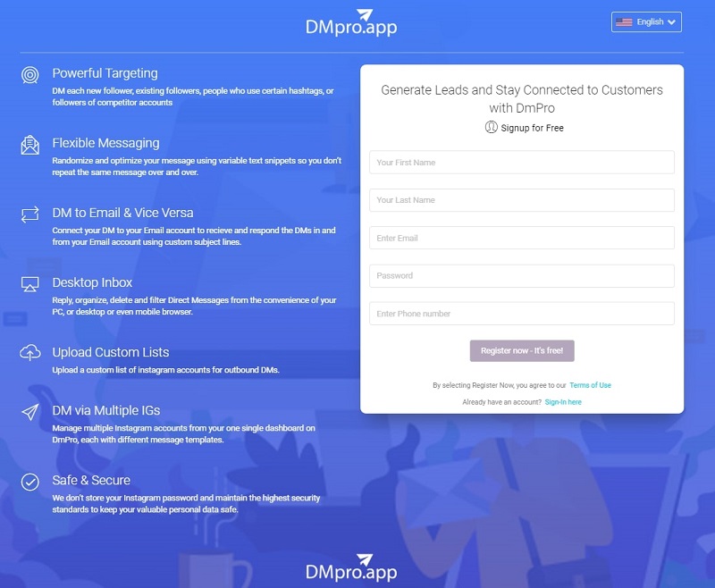Screen dimensions: 715x588
Task: Click the Powerful Targeting bullseye icon
Action: 30,75
